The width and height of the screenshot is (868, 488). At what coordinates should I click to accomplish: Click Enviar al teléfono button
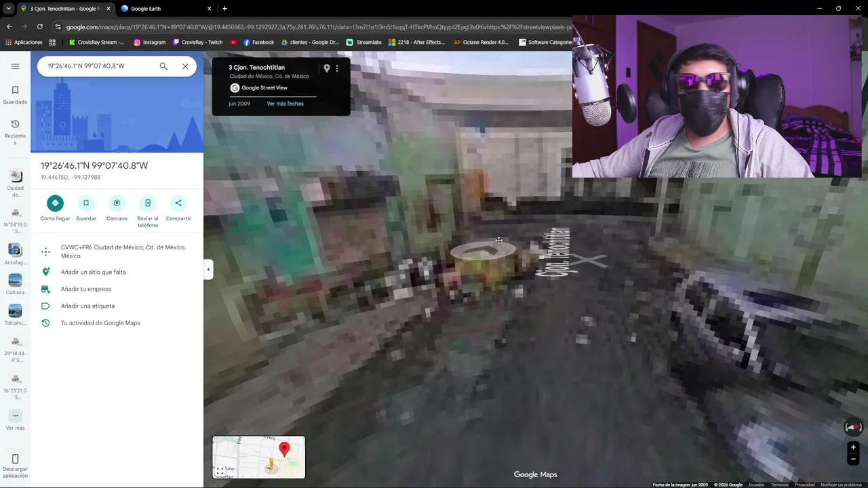point(147,211)
